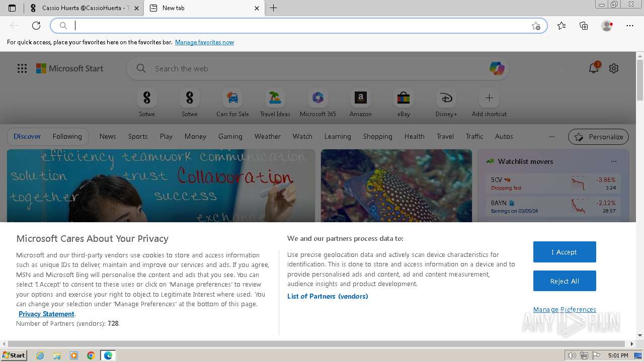The width and height of the screenshot is (644, 362).
Task: Open the spotted fish article image
Action: coord(396,186)
